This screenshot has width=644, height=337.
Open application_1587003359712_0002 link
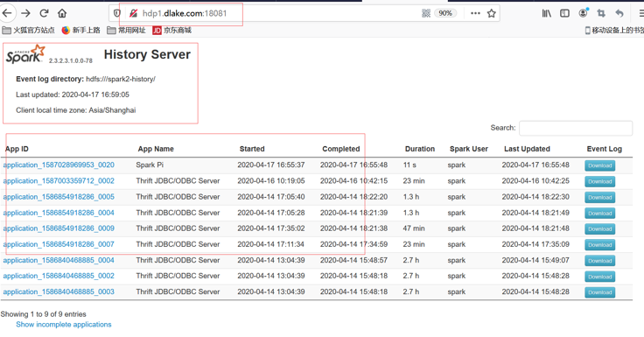pyautogui.click(x=59, y=181)
